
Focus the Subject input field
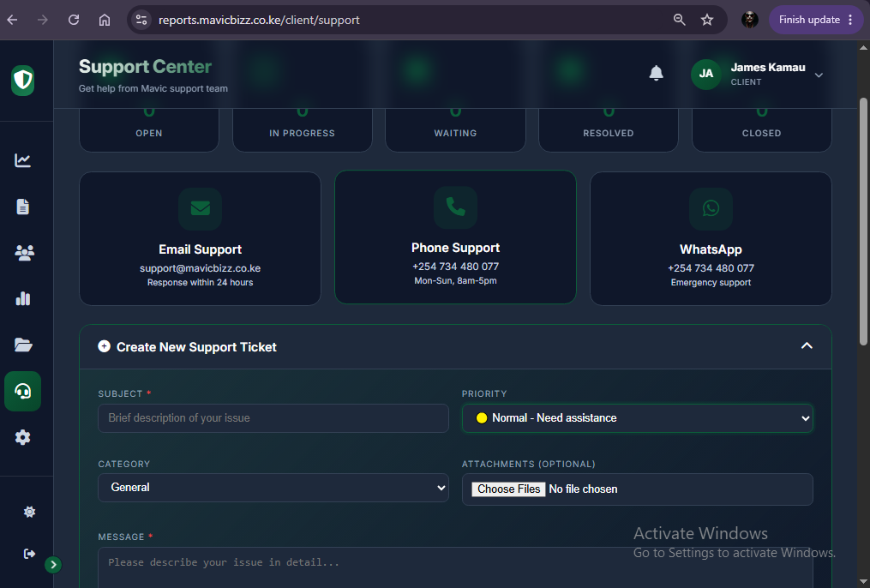[273, 418]
